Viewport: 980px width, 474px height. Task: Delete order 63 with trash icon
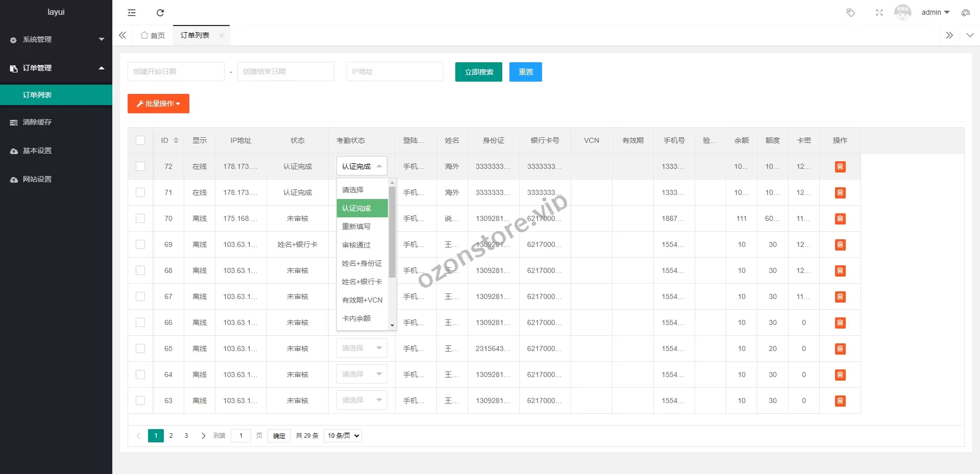click(840, 401)
